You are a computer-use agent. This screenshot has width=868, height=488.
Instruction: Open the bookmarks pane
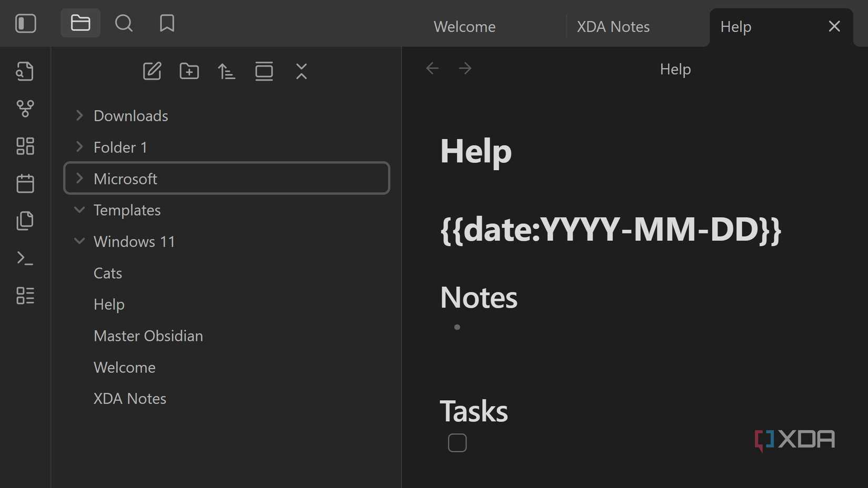click(x=167, y=23)
